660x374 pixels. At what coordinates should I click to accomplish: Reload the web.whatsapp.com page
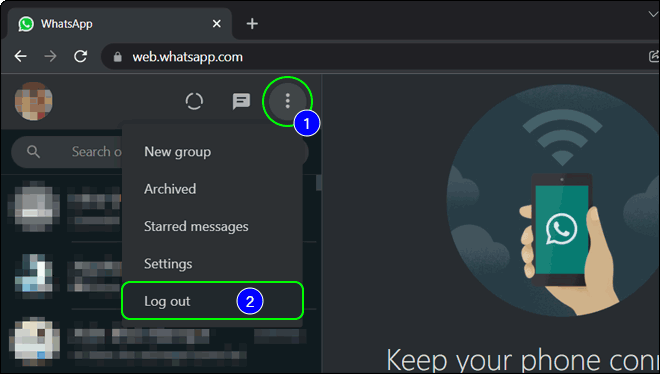[80, 56]
